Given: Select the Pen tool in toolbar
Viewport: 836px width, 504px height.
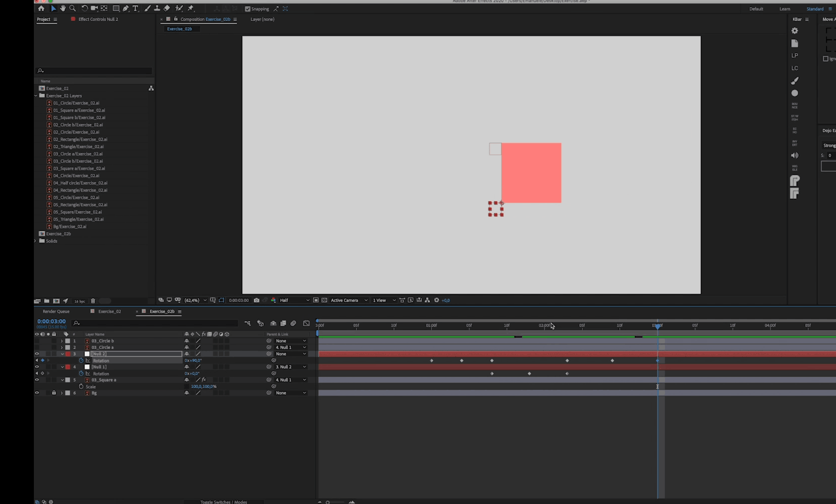Looking at the screenshot, I should click(126, 8).
